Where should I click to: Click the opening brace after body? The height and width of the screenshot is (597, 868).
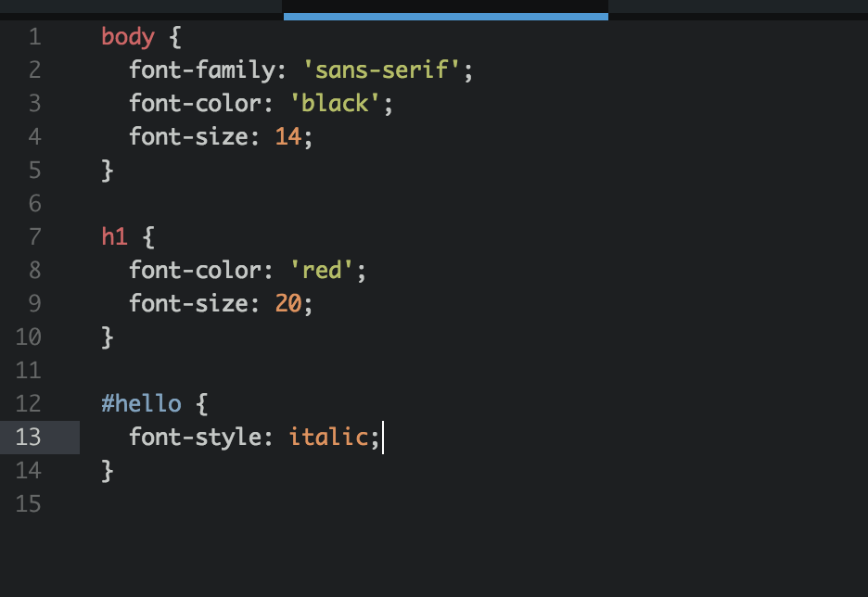pyautogui.click(x=175, y=38)
